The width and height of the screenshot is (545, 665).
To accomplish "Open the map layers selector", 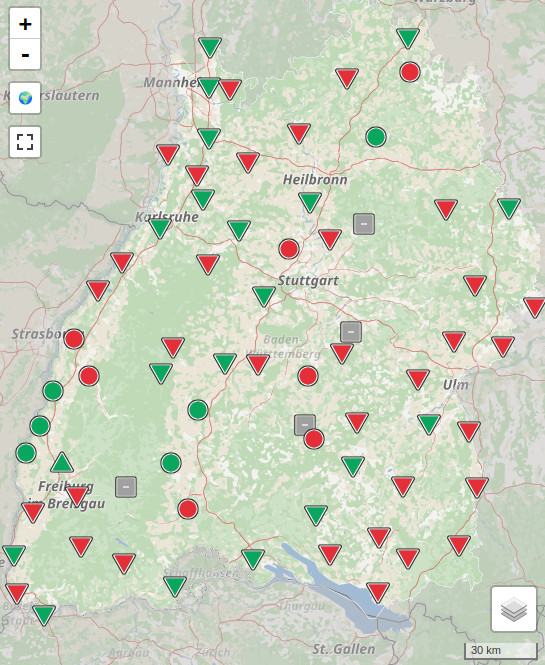I will pyautogui.click(x=514, y=609).
